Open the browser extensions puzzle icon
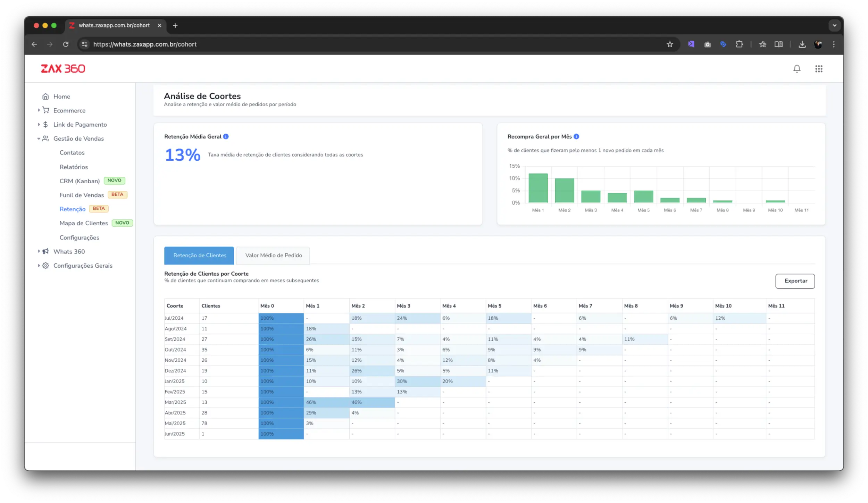 (x=739, y=44)
